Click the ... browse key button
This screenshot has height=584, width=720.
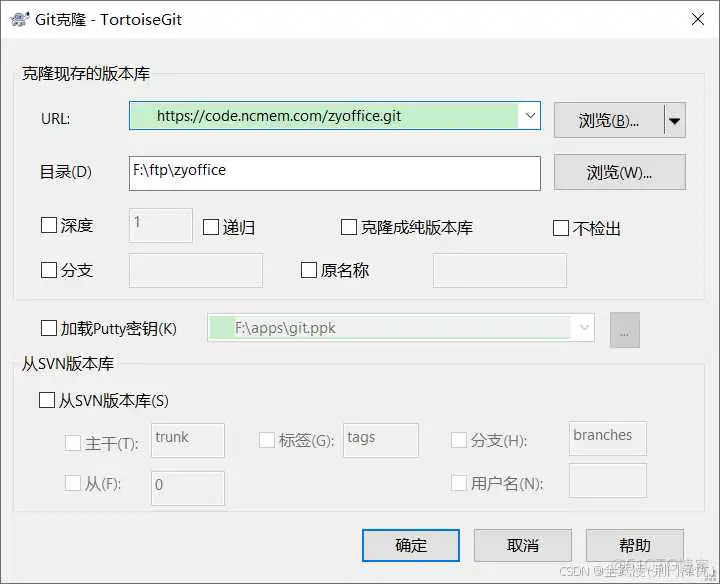tap(624, 330)
